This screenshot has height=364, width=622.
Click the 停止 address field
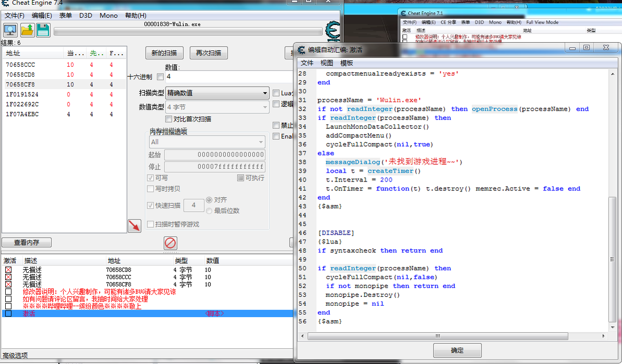(214, 166)
